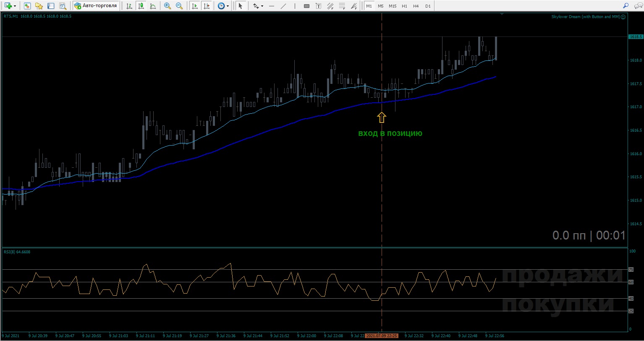Screen dimensions: 644x341
Task: Expand the clock periods dropdown arrow
Action: tap(228, 6)
